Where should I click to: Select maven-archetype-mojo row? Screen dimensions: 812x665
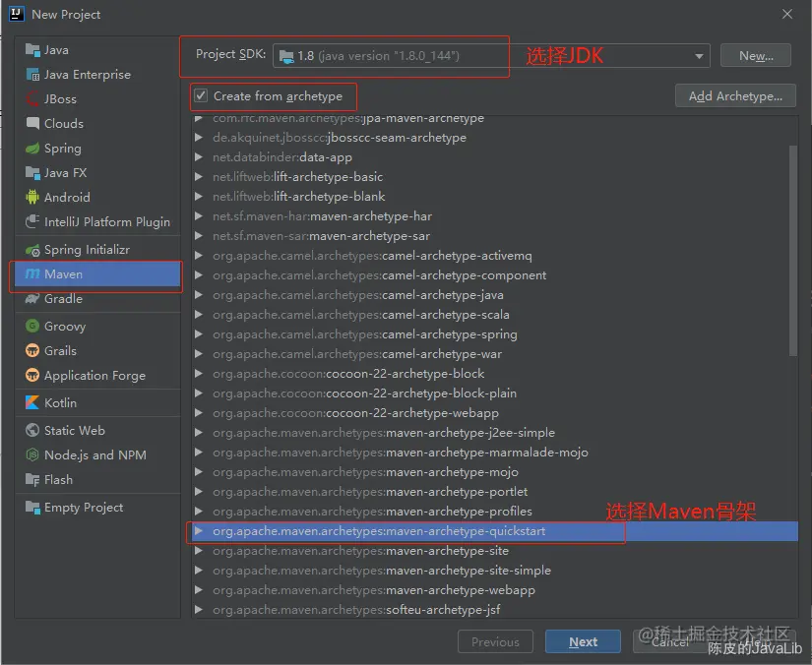(494, 472)
